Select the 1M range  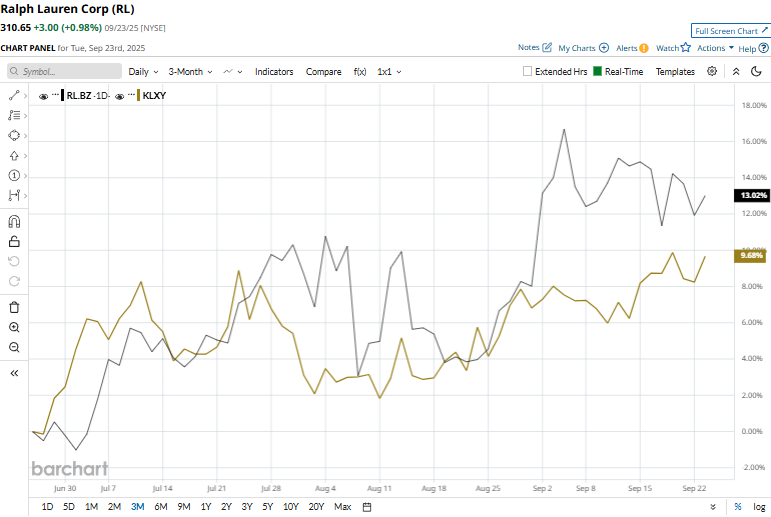tap(91, 507)
